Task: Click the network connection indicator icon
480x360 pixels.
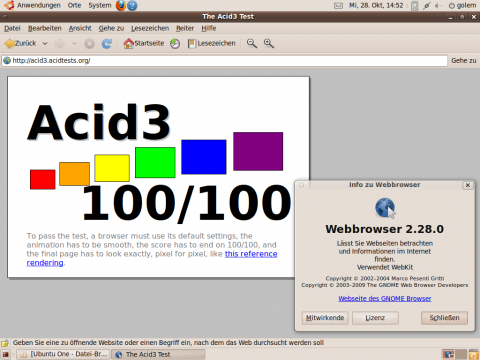Action: pos(427,5)
